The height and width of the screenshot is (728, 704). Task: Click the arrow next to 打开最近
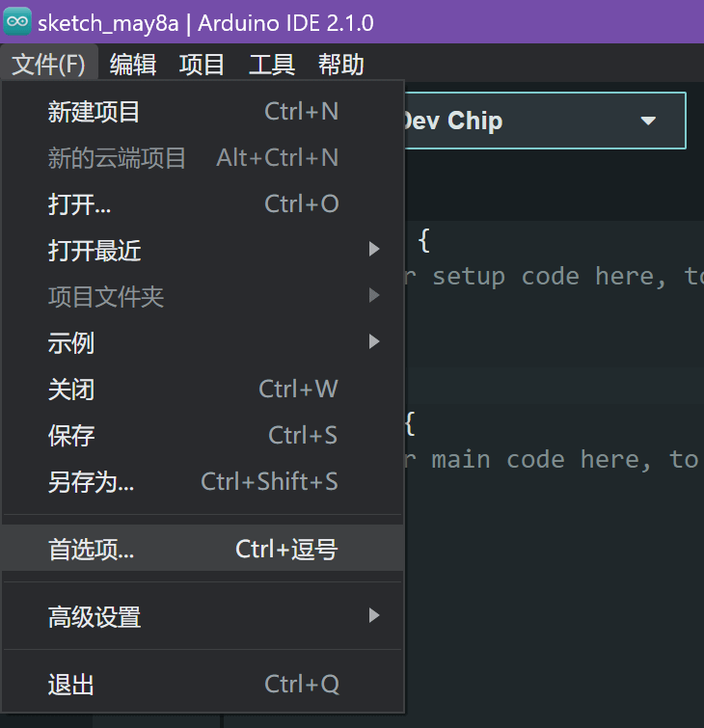(374, 250)
